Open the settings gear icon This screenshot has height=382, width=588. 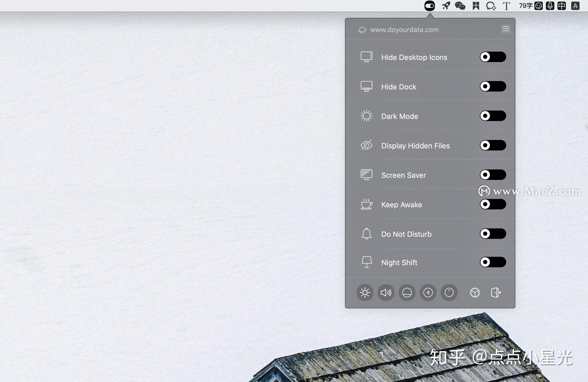point(474,293)
